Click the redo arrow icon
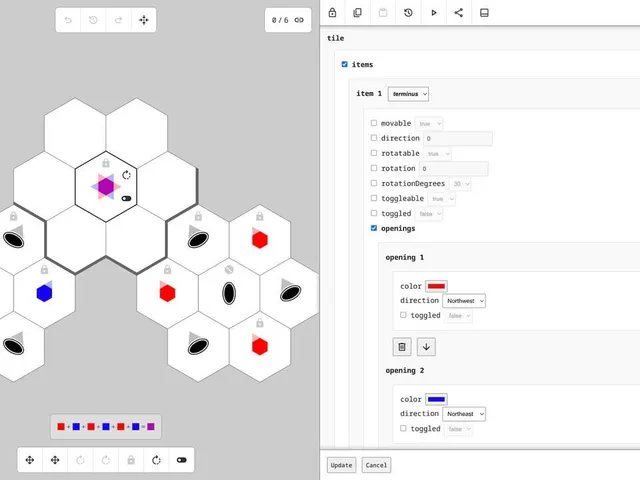 point(118,20)
